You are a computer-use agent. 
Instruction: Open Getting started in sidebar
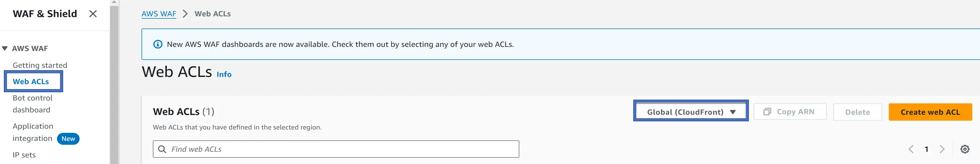[40, 65]
